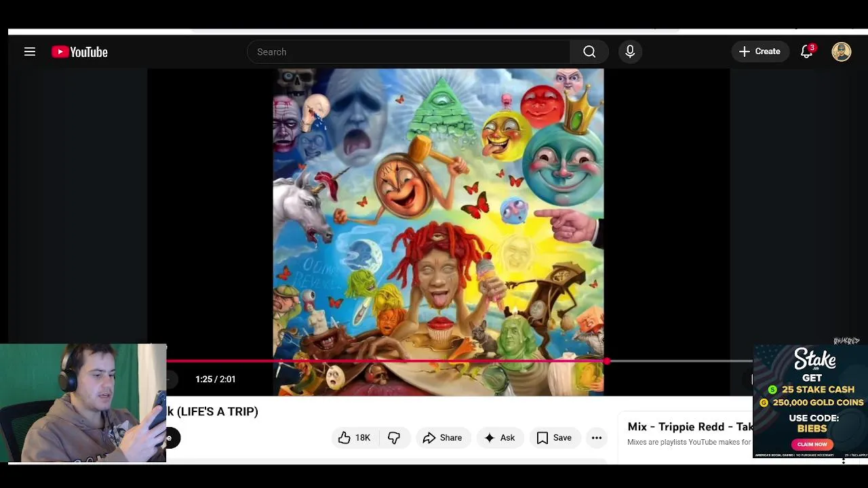Open the notifications bell
868x488 pixels.
807,52
